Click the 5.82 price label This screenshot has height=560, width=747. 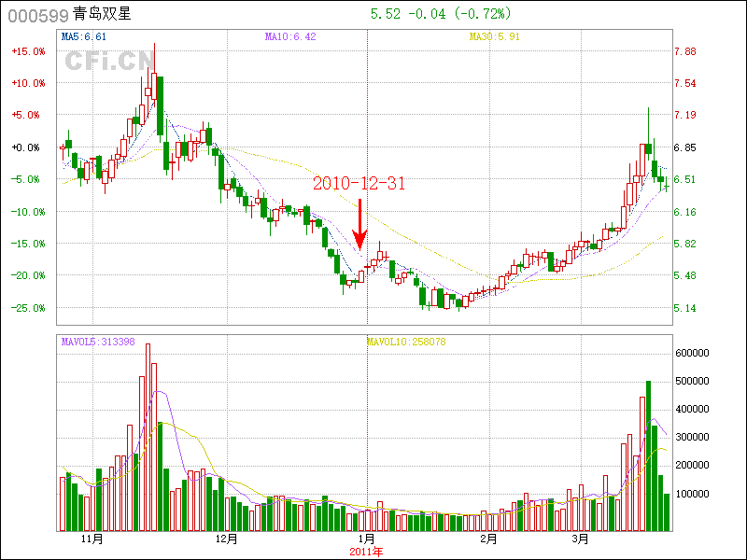(685, 244)
